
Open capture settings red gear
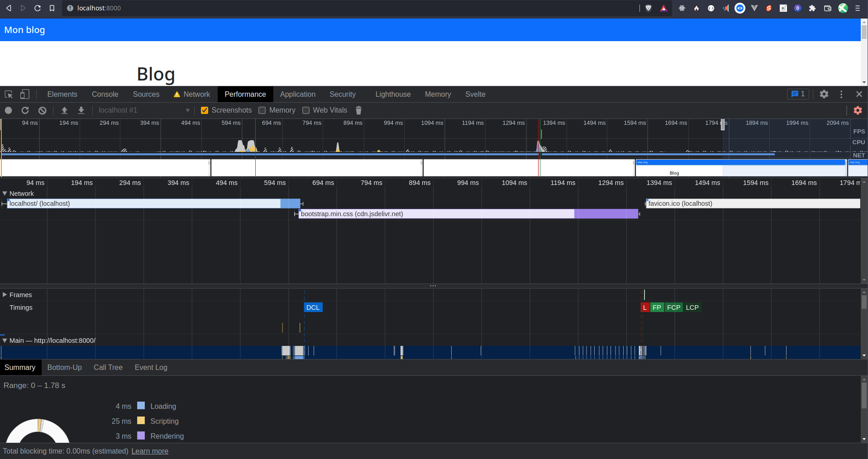coord(858,110)
